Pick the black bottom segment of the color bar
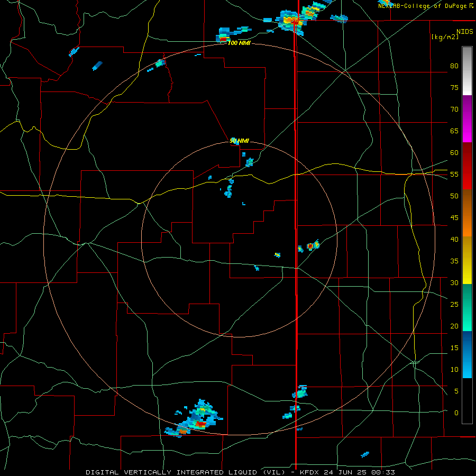 (x=467, y=401)
